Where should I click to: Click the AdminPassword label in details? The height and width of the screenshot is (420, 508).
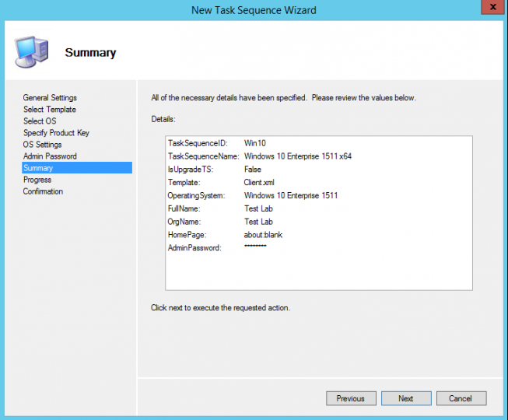click(x=194, y=248)
